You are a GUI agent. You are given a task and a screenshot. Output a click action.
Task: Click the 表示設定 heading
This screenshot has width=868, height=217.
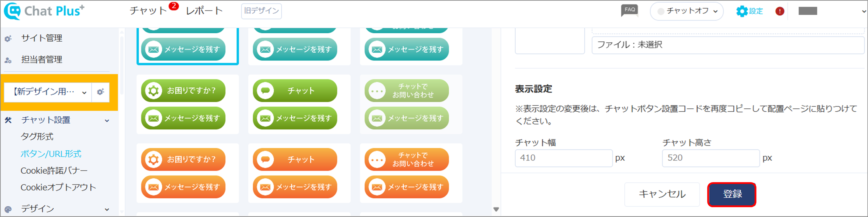[533, 89]
